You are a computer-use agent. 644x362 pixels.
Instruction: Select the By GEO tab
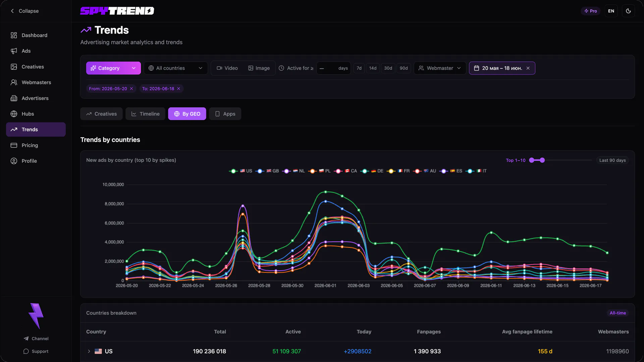click(187, 114)
